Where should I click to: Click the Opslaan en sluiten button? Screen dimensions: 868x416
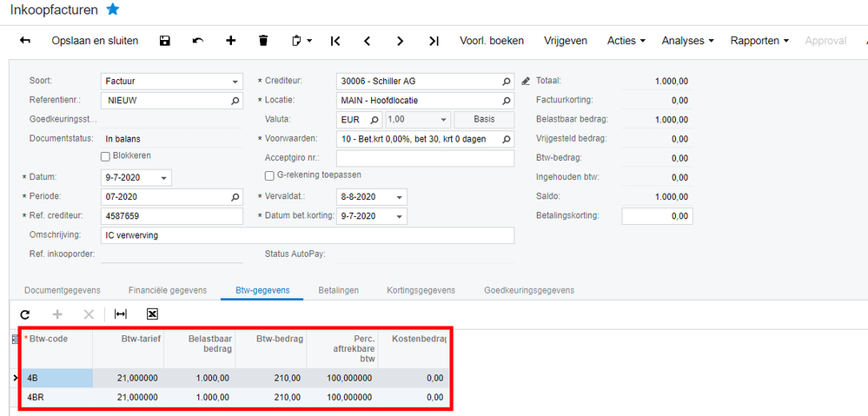click(96, 41)
